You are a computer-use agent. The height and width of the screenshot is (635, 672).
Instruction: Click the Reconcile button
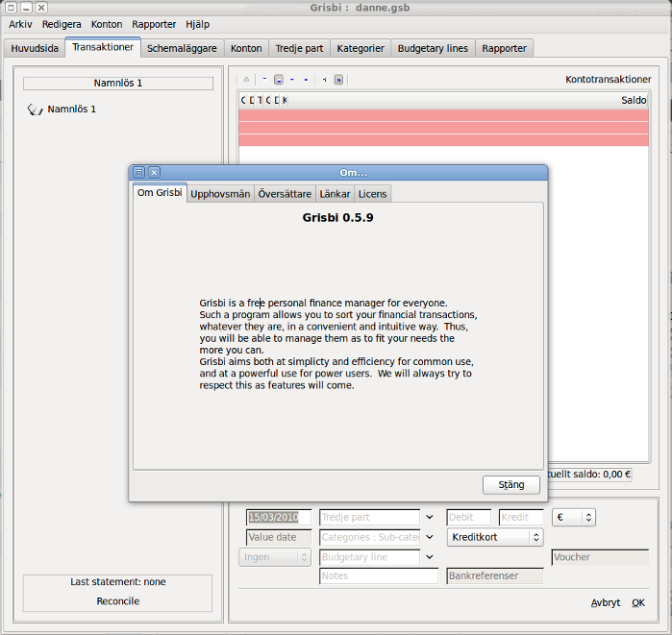(x=118, y=601)
